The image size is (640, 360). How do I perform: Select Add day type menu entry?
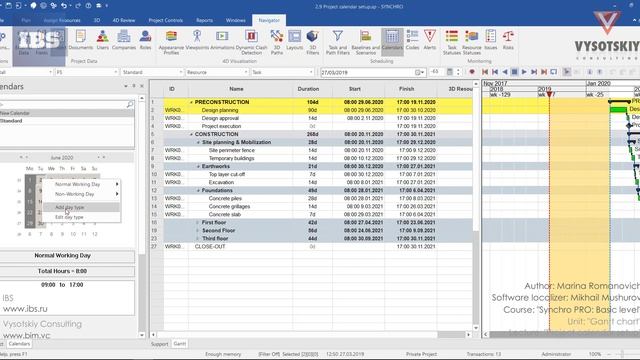pyautogui.click(x=82, y=207)
